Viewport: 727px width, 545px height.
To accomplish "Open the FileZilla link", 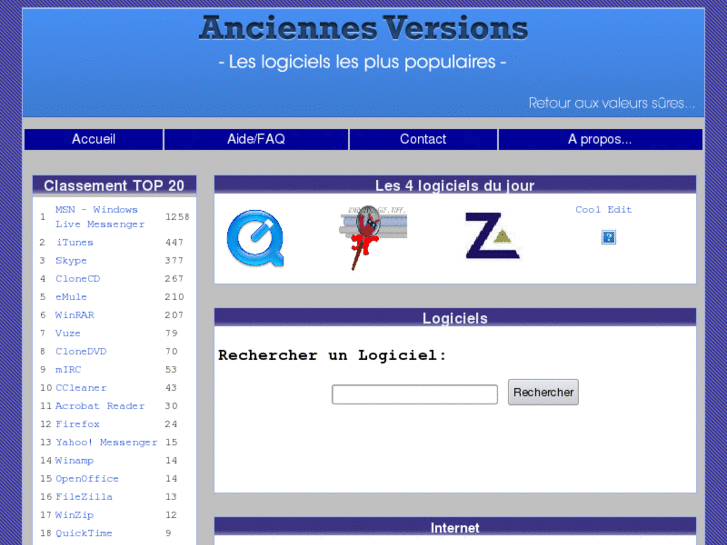I will click(84, 497).
